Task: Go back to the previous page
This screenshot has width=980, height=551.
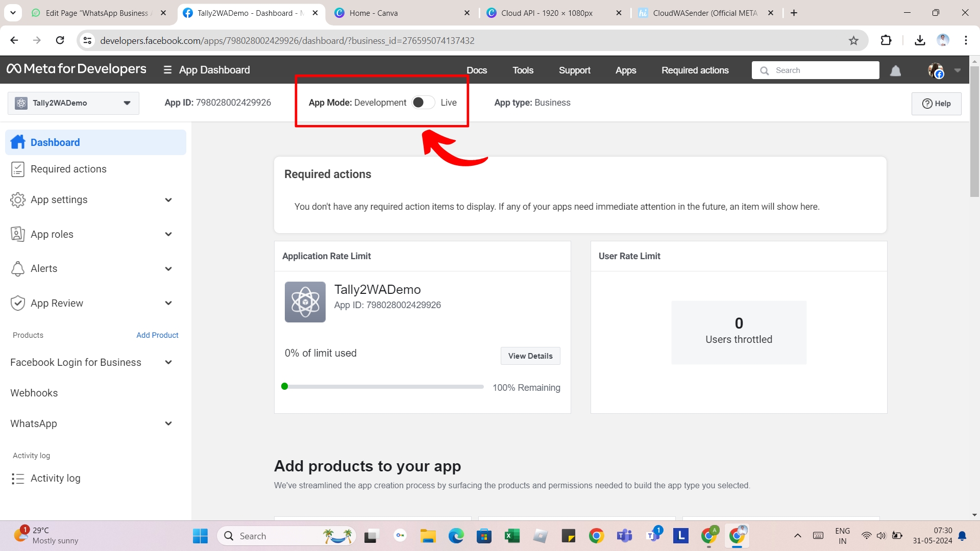Action: 14,40
